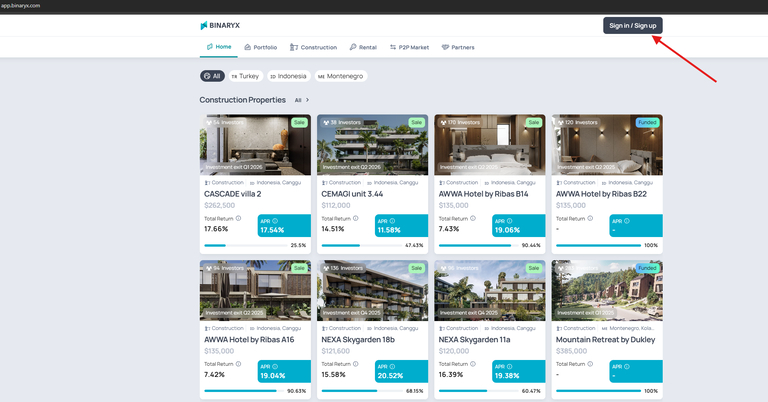
Task: Click the Binaryx logo
Action: [x=220, y=25]
